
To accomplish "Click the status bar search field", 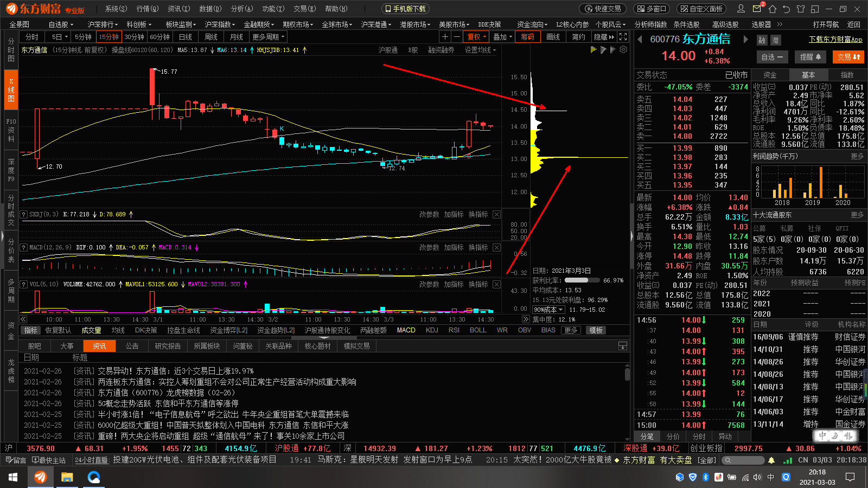I will tap(742, 460).
